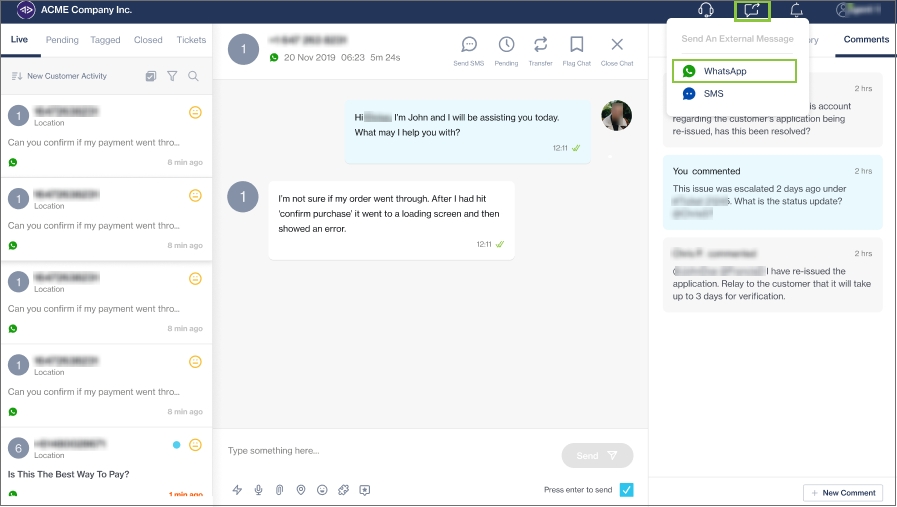Open the emoji picker in message toolbar
Screen dimensions: 897x507
[322, 490]
